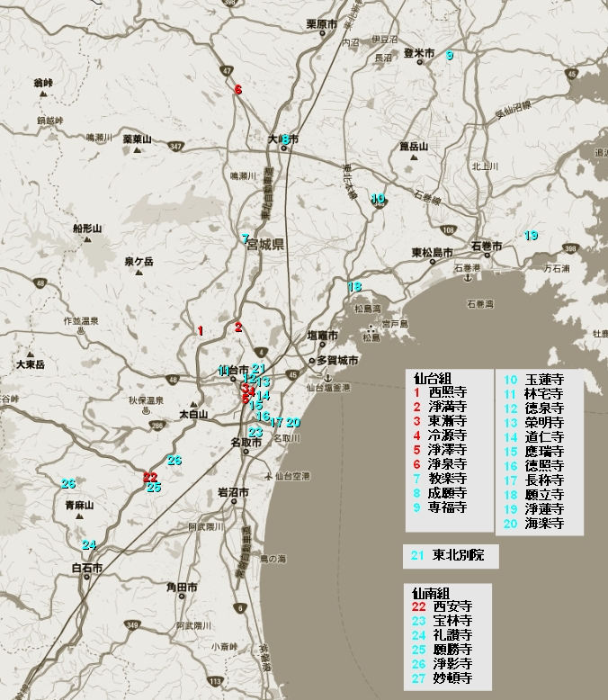
Task: Click the 作並温泉 hot spring symbol
Action: pos(81,331)
